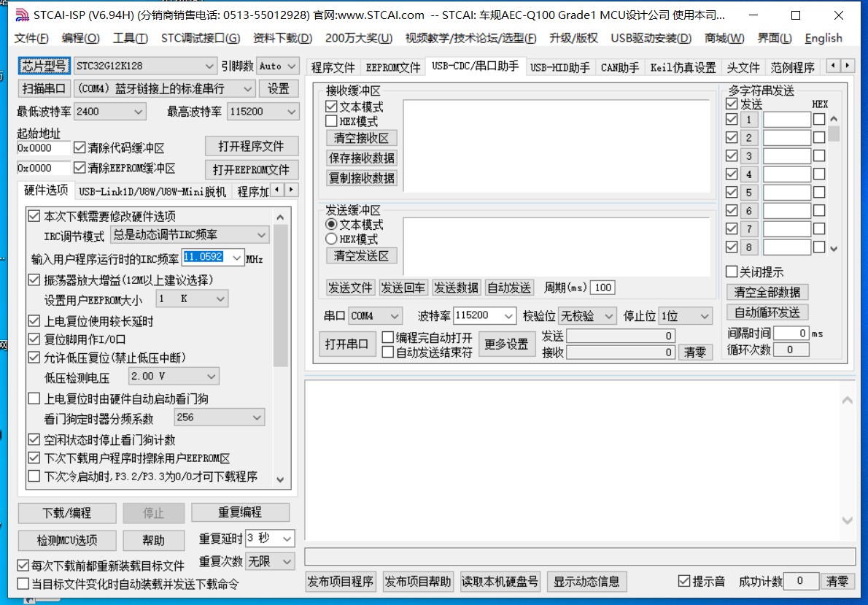Click the 扫描串口 button
This screenshot has width=868, height=605.
coord(44,88)
